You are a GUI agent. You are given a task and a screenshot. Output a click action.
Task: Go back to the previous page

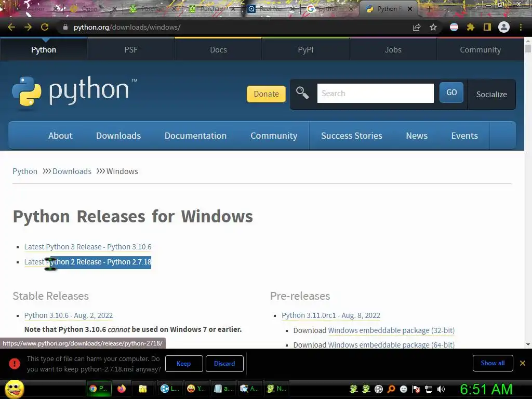pyautogui.click(x=11, y=27)
